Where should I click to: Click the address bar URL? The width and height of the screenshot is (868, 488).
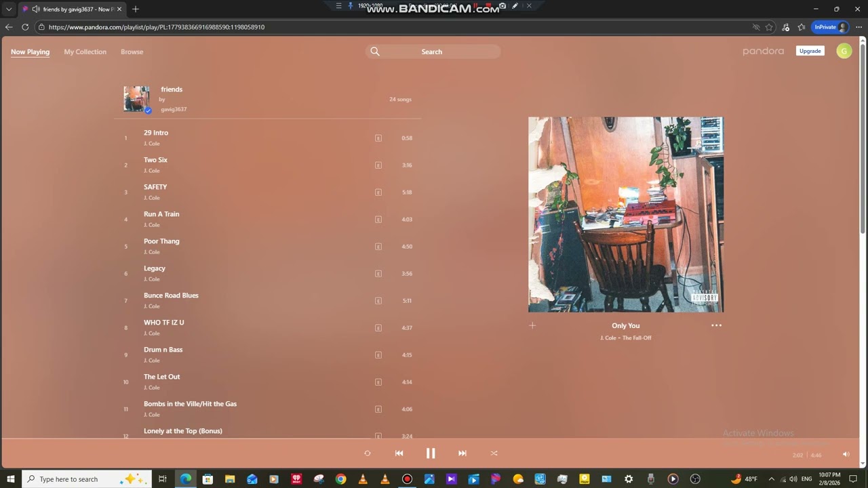pos(157,27)
